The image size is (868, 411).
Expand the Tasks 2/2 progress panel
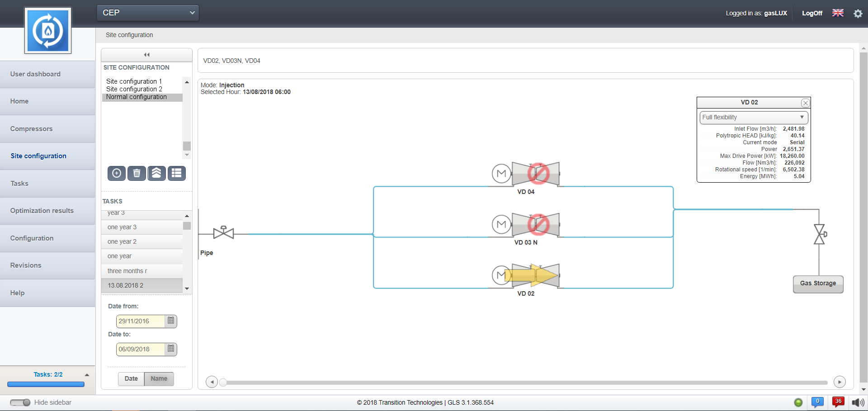[x=87, y=375]
